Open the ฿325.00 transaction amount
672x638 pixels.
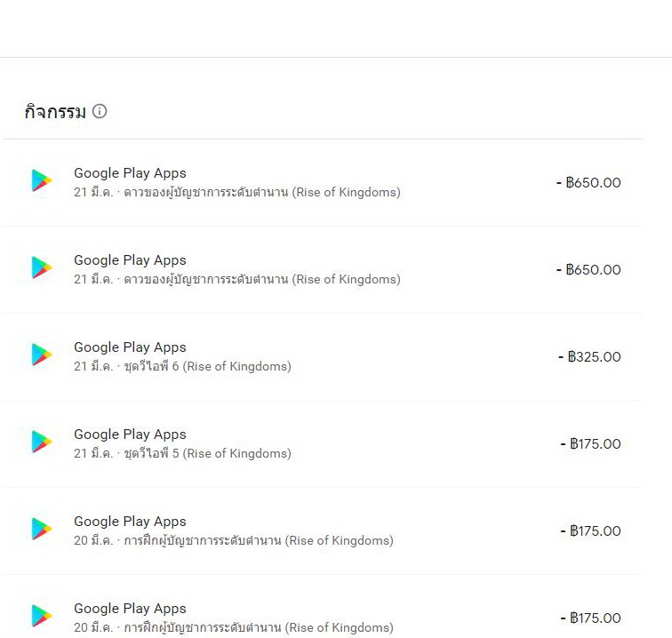coord(589,357)
